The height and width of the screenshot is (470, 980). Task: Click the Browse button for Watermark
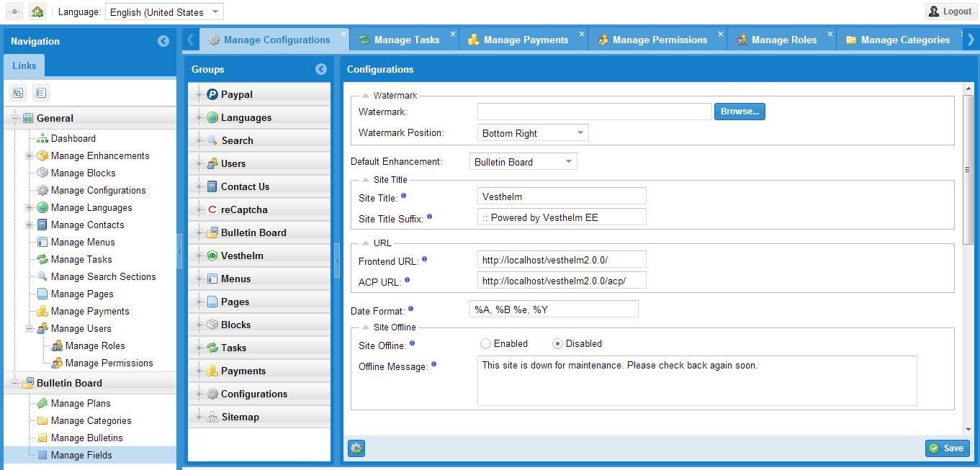tap(740, 111)
